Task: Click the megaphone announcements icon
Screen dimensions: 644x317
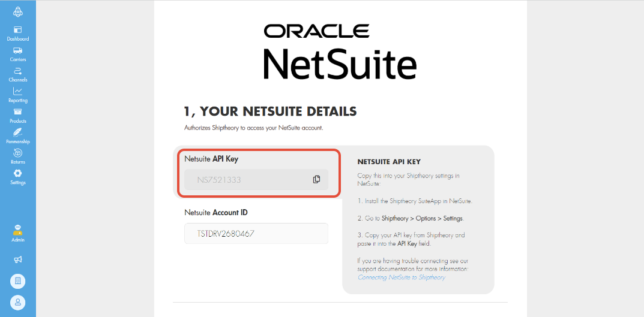Action: point(18,259)
